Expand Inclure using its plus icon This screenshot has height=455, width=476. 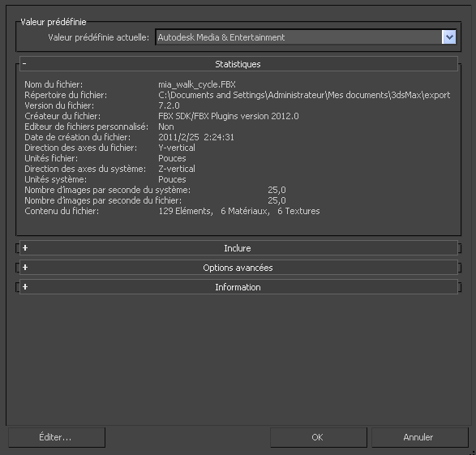25,248
